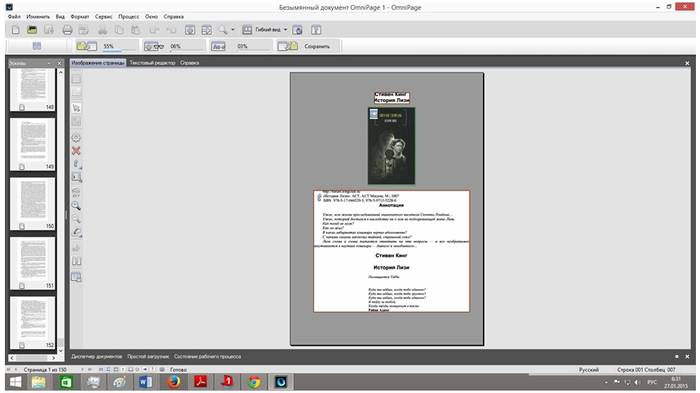Switch to the Справка panel tab
Image resolution: width=700 pixels, height=393 pixels.
(x=190, y=63)
